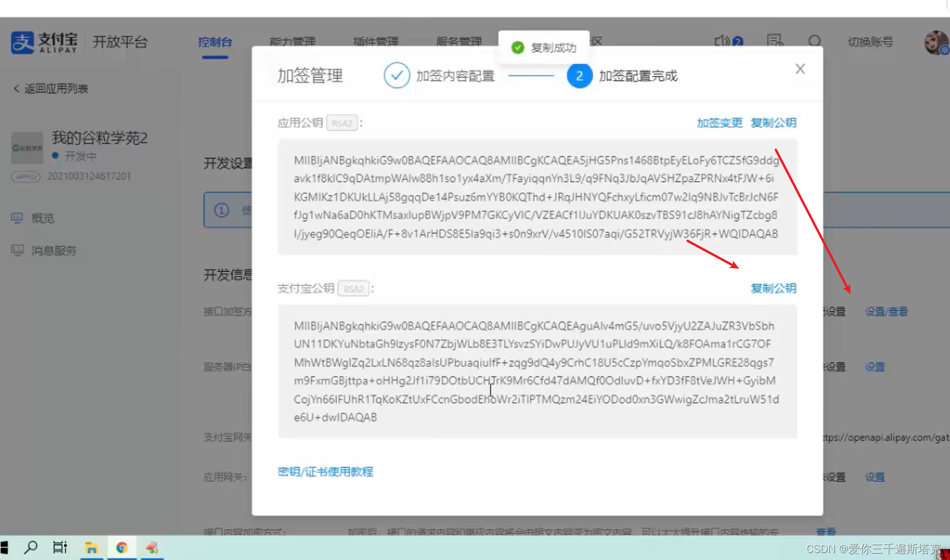The height and width of the screenshot is (560, 950).
Task: Open the feedback document icon
Action: click(775, 41)
